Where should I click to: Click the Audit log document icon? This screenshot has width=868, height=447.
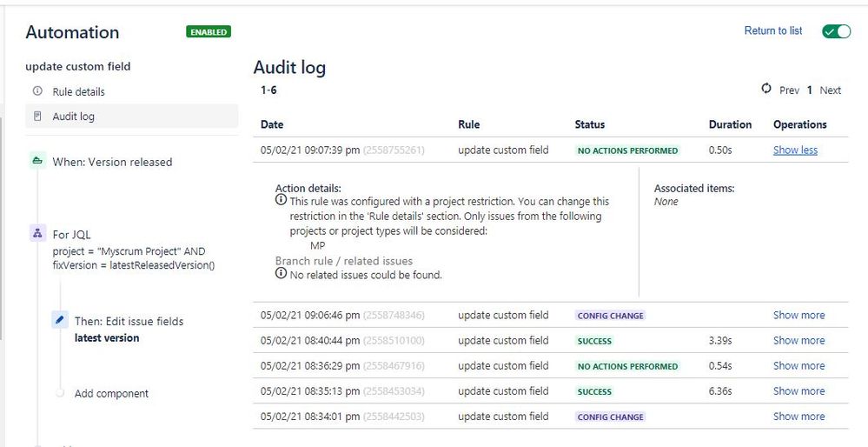point(37,117)
